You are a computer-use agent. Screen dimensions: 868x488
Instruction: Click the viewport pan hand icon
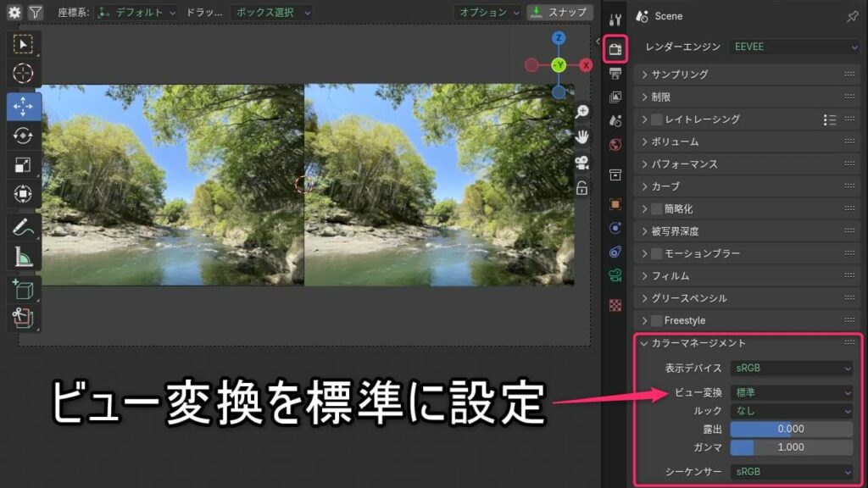pyautogui.click(x=581, y=136)
